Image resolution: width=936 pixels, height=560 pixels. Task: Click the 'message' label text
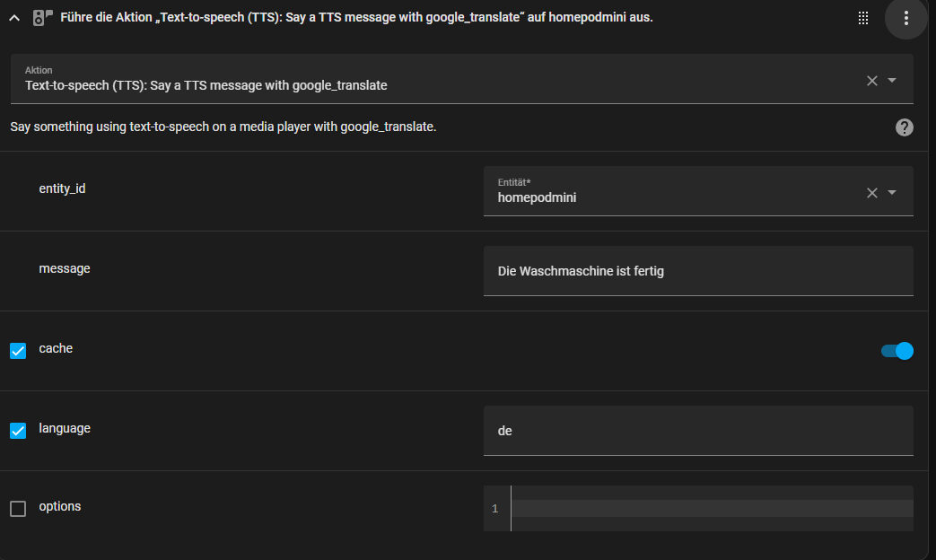tap(65, 268)
